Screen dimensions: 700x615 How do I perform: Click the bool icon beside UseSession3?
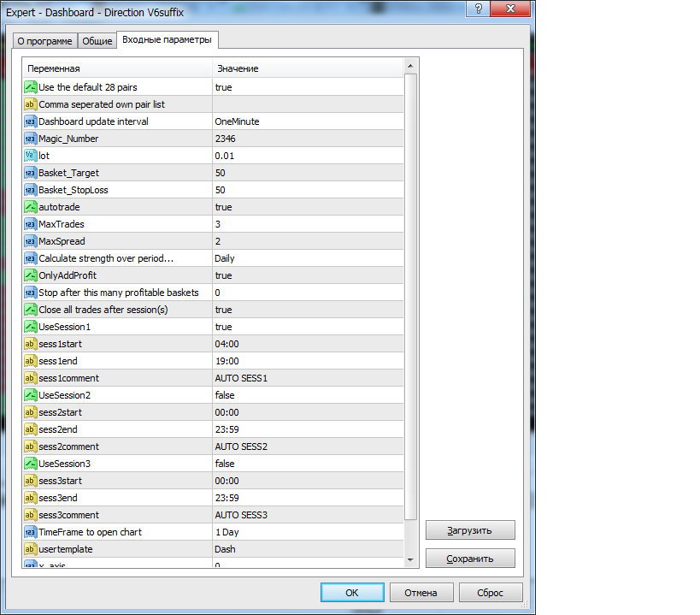click(31, 464)
